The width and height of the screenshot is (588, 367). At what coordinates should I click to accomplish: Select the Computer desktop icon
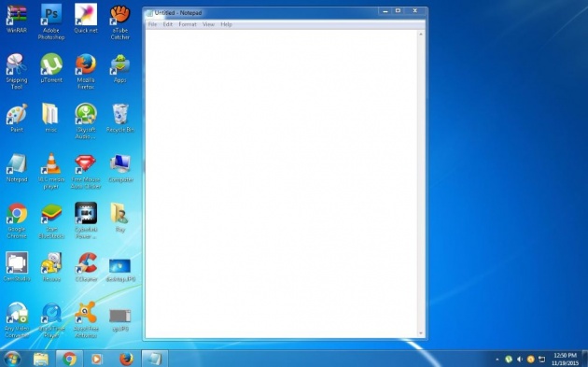pyautogui.click(x=120, y=168)
